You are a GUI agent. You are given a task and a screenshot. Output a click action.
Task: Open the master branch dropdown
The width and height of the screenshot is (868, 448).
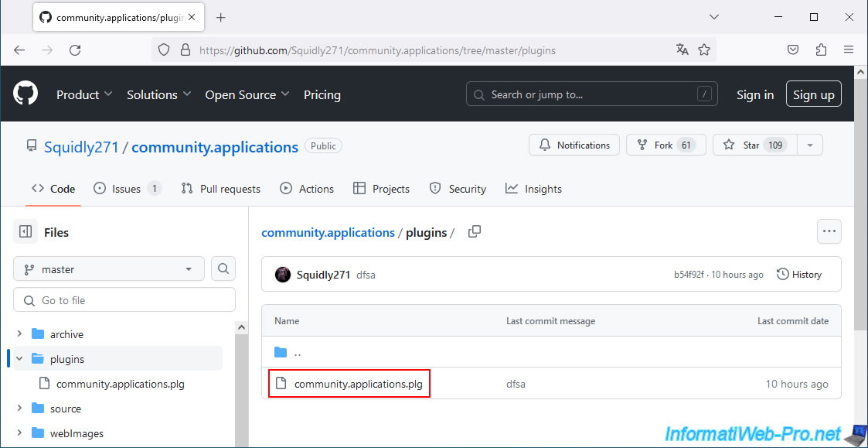point(109,269)
